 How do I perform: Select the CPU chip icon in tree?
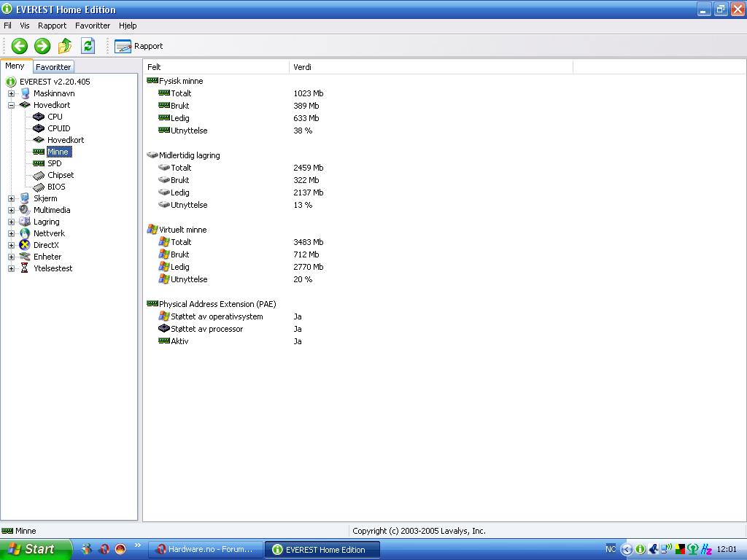point(39,117)
